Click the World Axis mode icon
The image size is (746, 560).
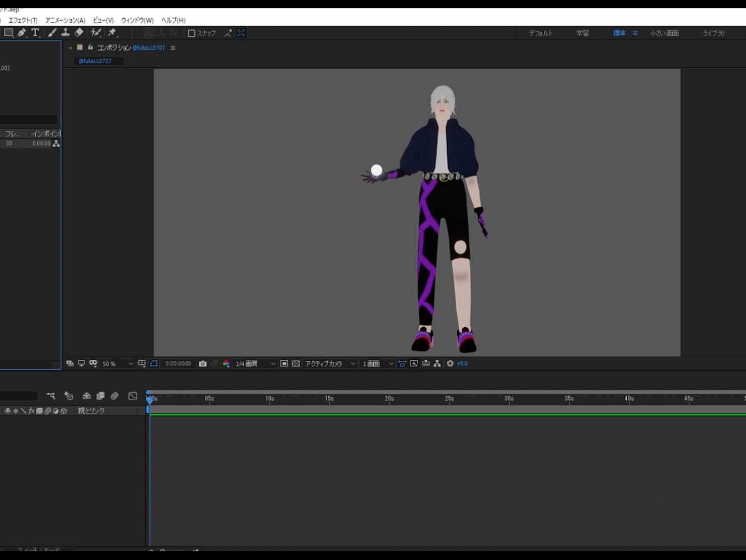tap(161, 33)
